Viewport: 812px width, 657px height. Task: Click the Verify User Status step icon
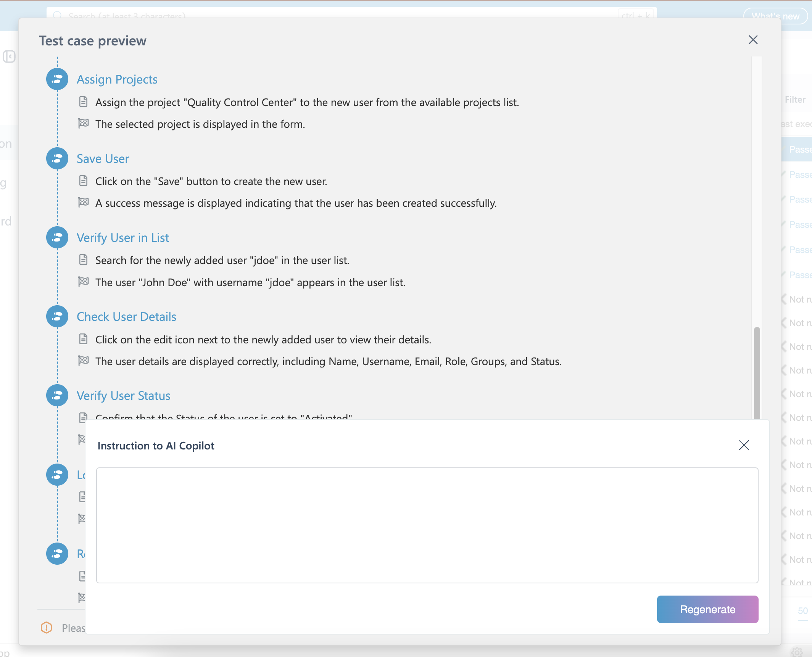pos(57,395)
